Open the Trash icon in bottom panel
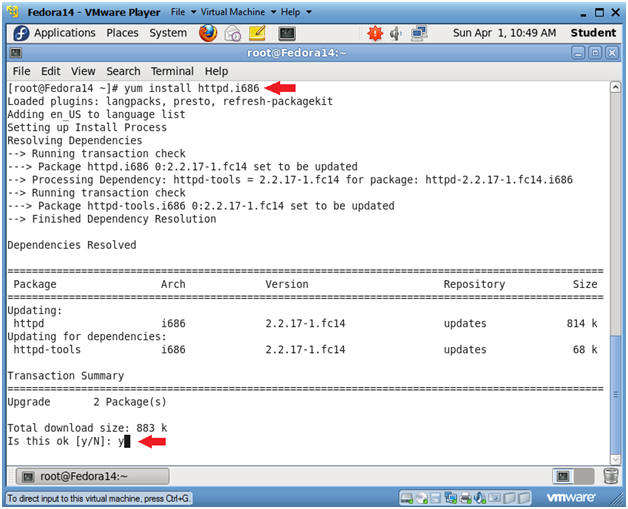 coord(611,476)
